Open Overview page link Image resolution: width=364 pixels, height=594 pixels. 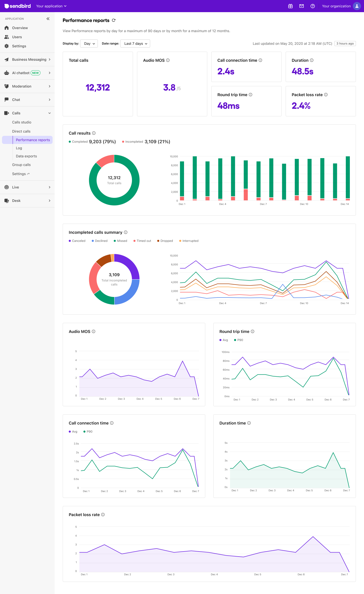tap(20, 28)
